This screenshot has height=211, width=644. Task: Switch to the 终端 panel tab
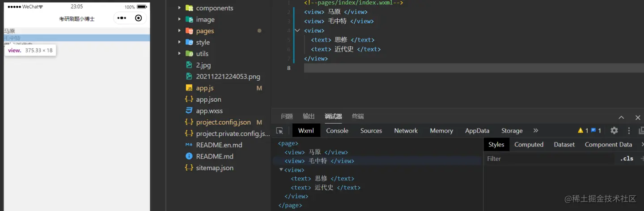point(358,116)
